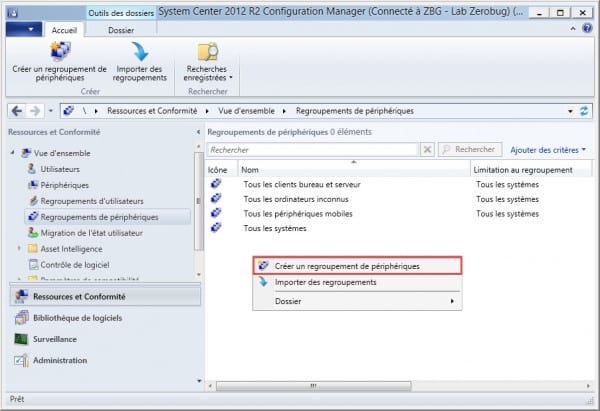Image resolution: width=600 pixels, height=411 pixels.
Task: Collapse the navigation pane with the chevron
Action: [x=198, y=132]
